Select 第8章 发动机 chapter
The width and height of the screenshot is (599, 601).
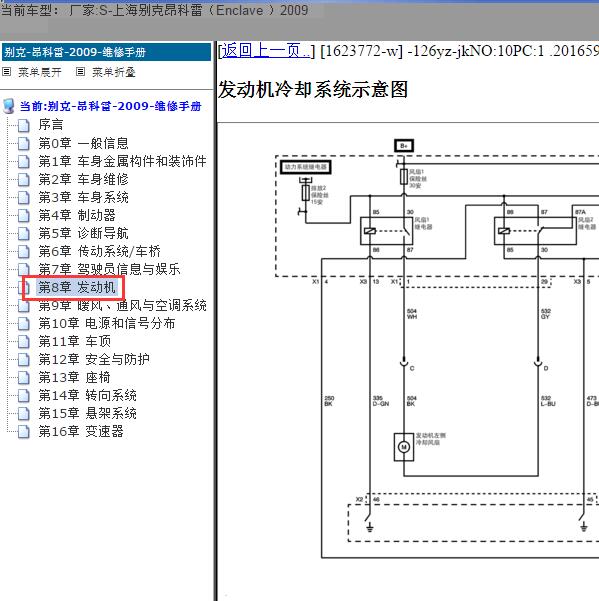pyautogui.click(x=77, y=287)
